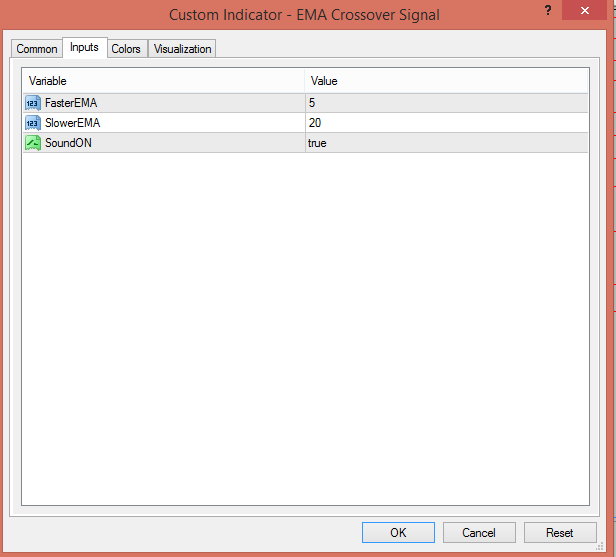The height and width of the screenshot is (557, 616).
Task: Click the SlowerEMA integer type icon
Action: pyautogui.click(x=33, y=123)
